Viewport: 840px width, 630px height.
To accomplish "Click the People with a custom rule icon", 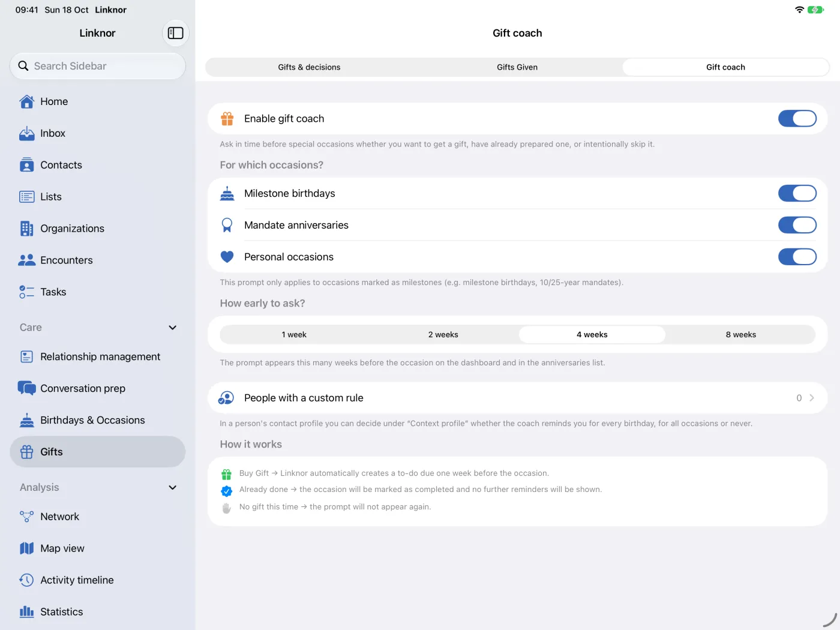I will click(x=226, y=398).
